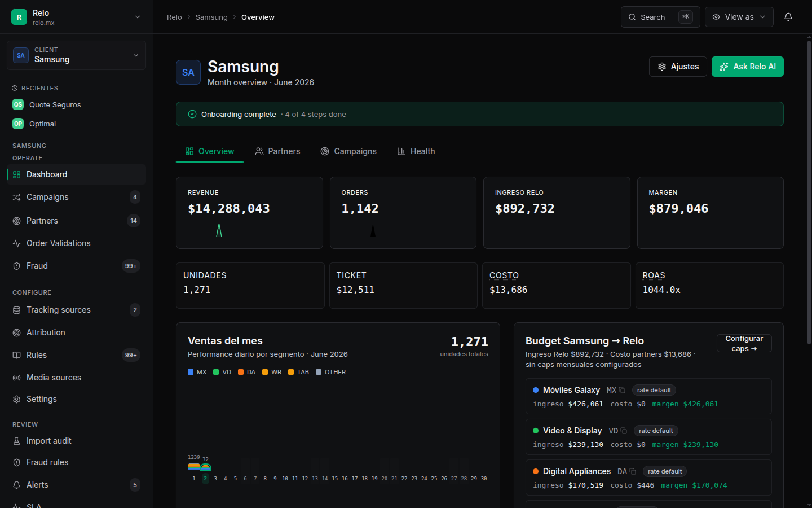Open Order Validations page
812x508 pixels.
pos(76,243)
